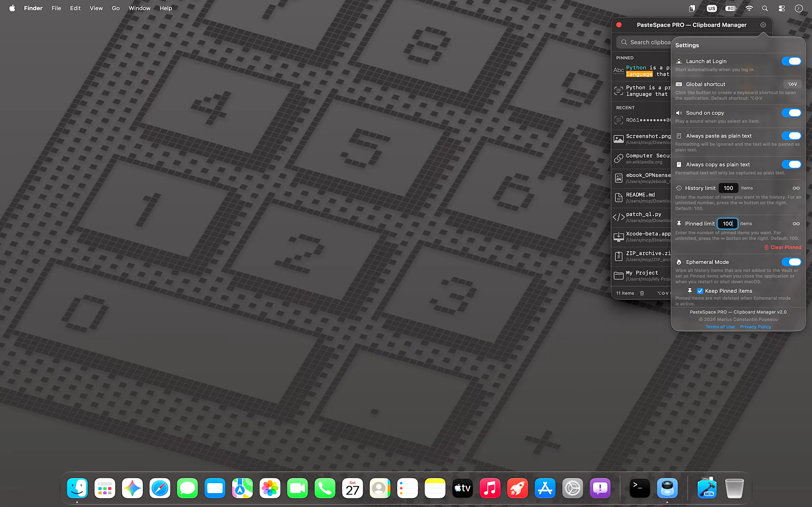Screen dimensions: 812x507
Task: Click the Clear Pinned button
Action: coord(782,247)
